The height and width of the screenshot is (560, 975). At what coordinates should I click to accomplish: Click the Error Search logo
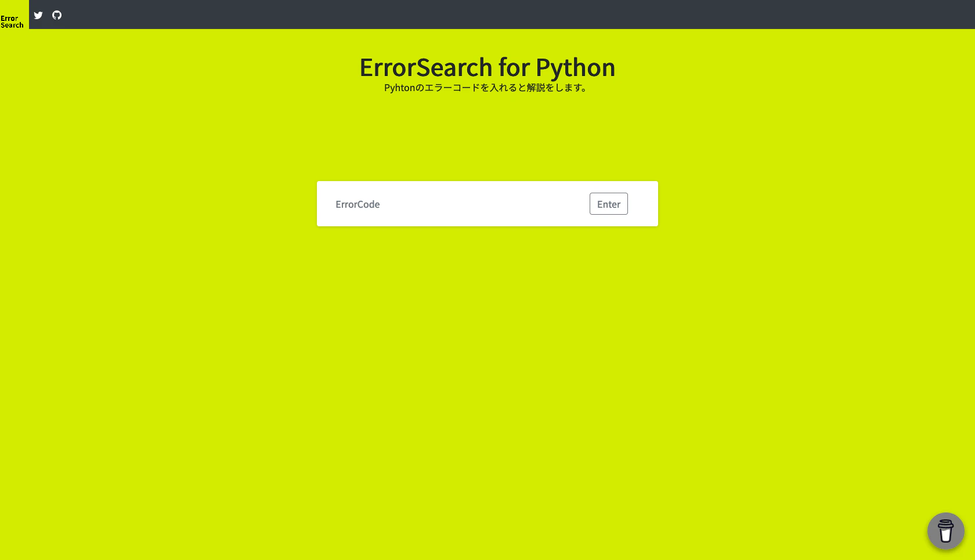click(x=14, y=15)
